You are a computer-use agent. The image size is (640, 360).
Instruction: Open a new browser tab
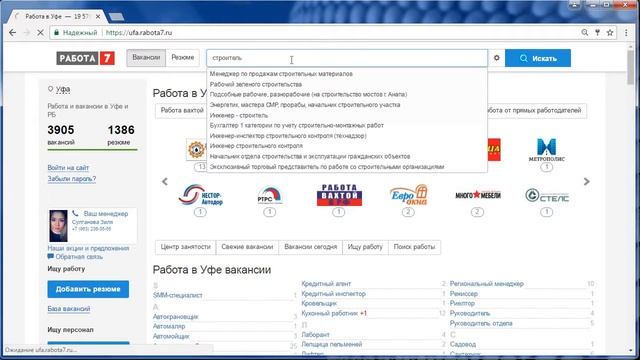(x=116, y=17)
